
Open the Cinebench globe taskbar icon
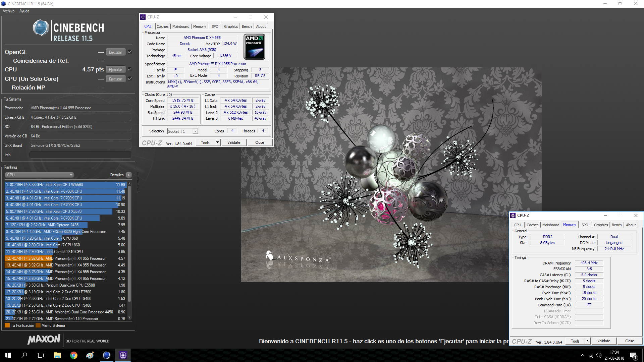pyautogui.click(x=106, y=355)
